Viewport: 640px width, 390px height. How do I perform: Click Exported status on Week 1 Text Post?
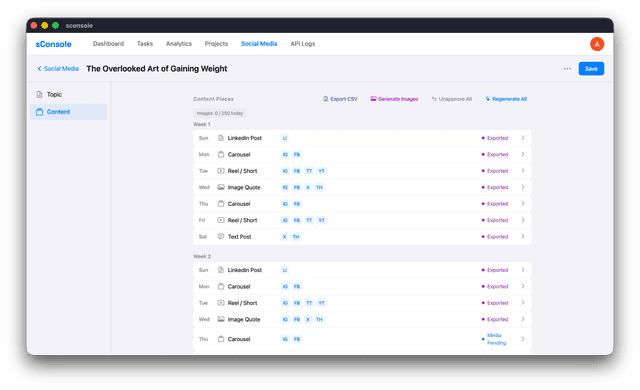pyautogui.click(x=495, y=237)
